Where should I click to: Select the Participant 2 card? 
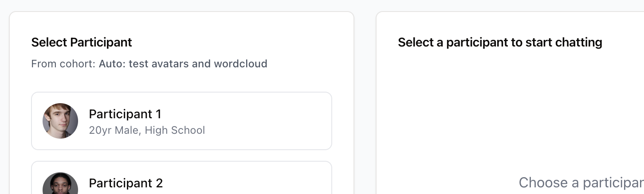(x=181, y=178)
